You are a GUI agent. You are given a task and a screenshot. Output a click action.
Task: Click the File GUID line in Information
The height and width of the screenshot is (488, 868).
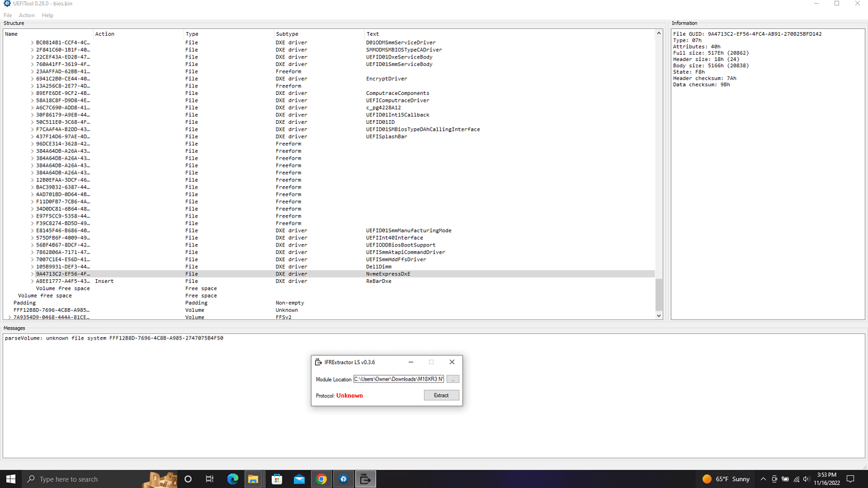[747, 34]
